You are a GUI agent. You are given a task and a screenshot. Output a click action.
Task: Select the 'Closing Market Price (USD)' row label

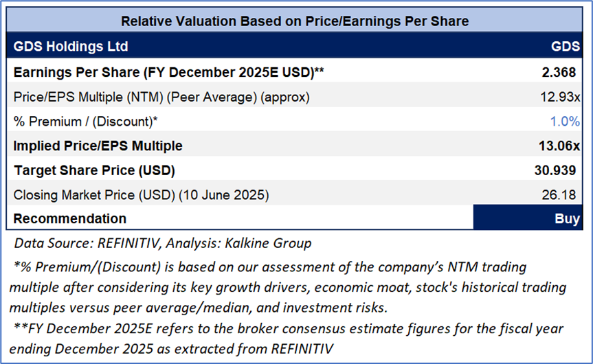(141, 195)
